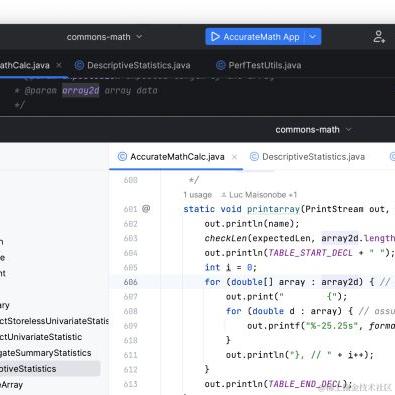Screen dimensions: 395x395
Task: Open the 1 usage inlay hint
Action: point(197,195)
